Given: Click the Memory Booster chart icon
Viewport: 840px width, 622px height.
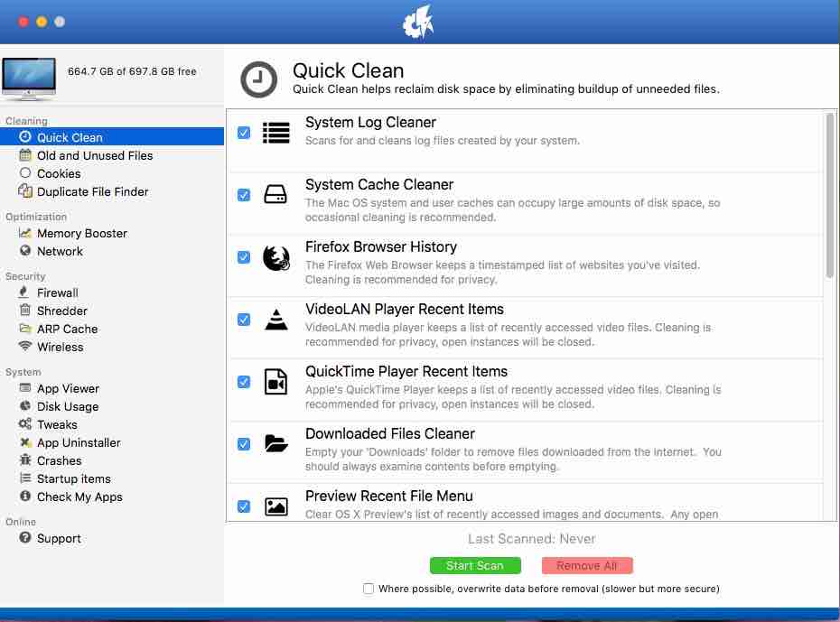Looking at the screenshot, I should tap(25, 233).
